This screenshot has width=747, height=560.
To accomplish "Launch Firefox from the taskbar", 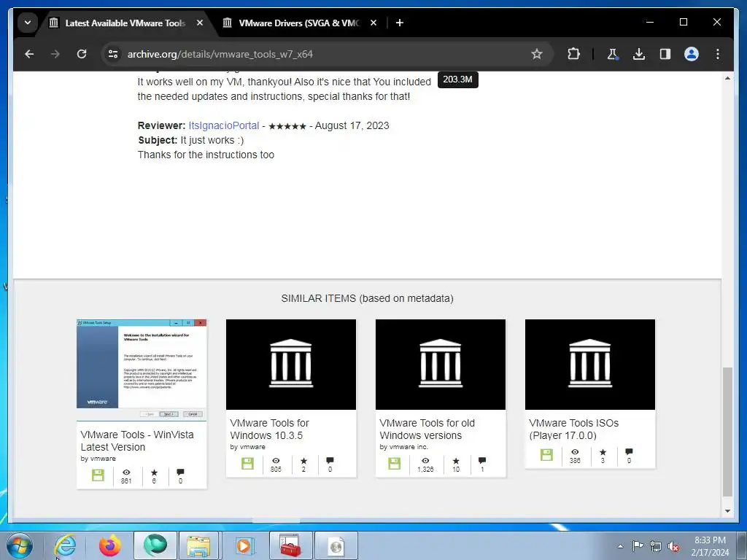I will coord(110,545).
